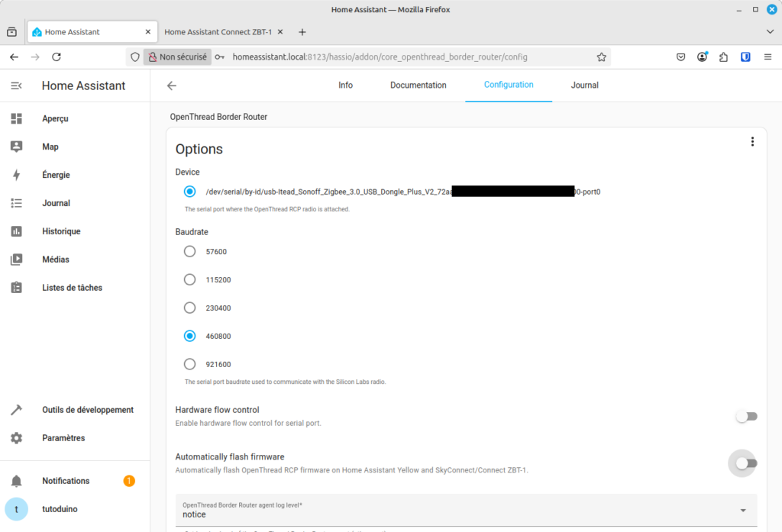Close the Home Assistant Connect ZBT-1 tab
The width and height of the screenshot is (782, 532).
point(280,32)
